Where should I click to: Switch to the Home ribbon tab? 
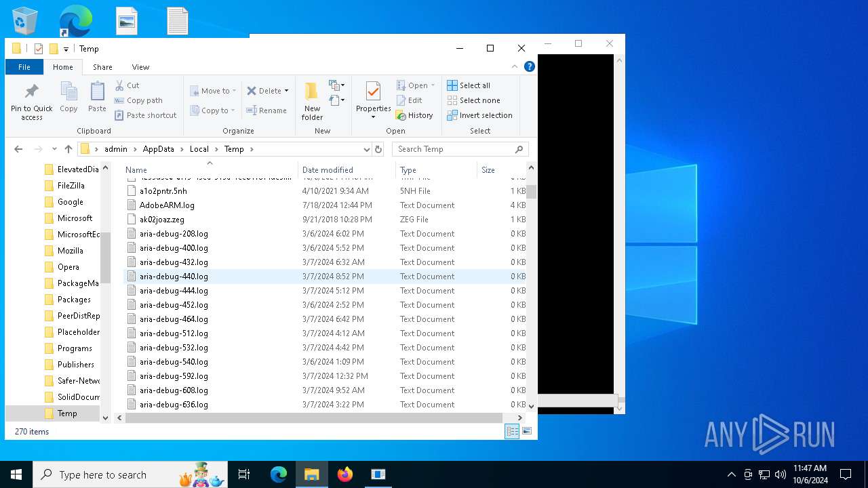click(x=63, y=67)
